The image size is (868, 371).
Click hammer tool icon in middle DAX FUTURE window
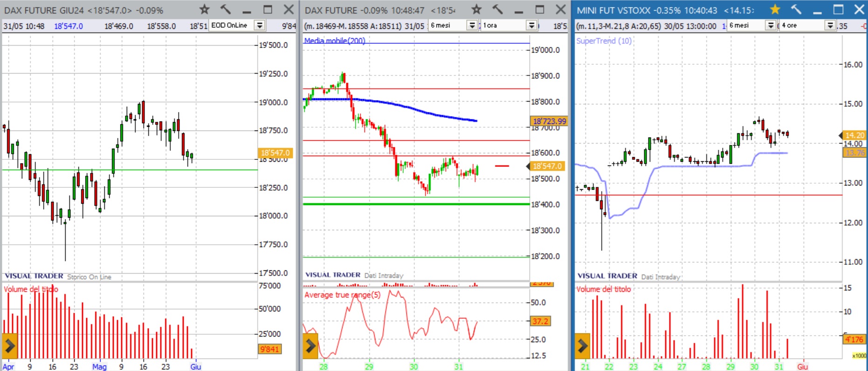(x=497, y=9)
